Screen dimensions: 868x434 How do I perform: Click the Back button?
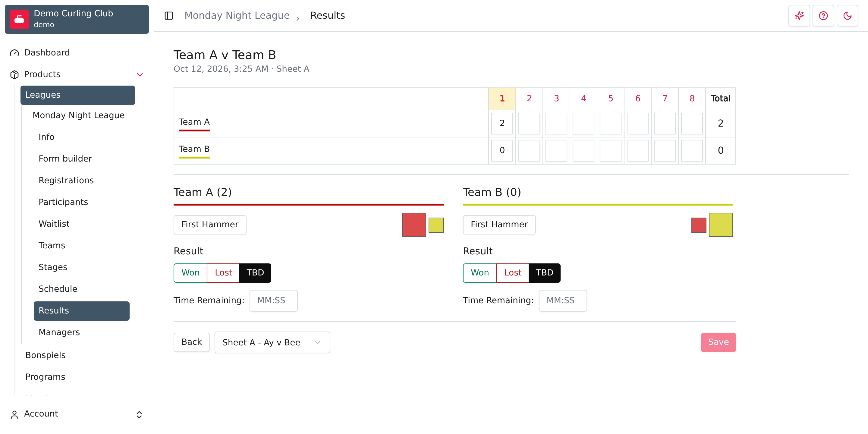(x=191, y=342)
